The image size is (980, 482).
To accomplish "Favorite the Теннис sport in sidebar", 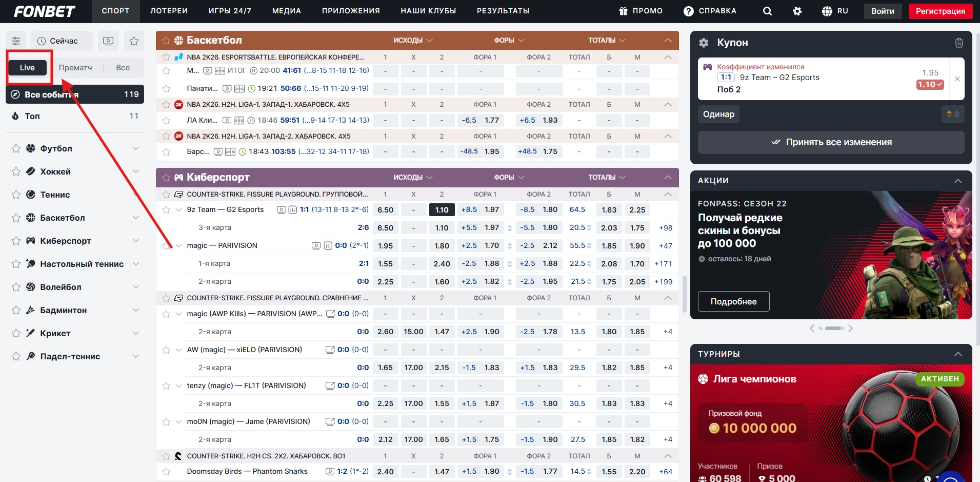I will [16, 195].
